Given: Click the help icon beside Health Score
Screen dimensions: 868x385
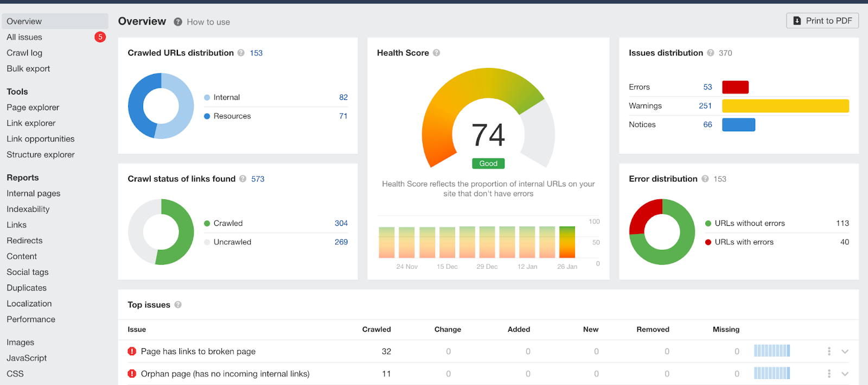Looking at the screenshot, I should coord(436,53).
